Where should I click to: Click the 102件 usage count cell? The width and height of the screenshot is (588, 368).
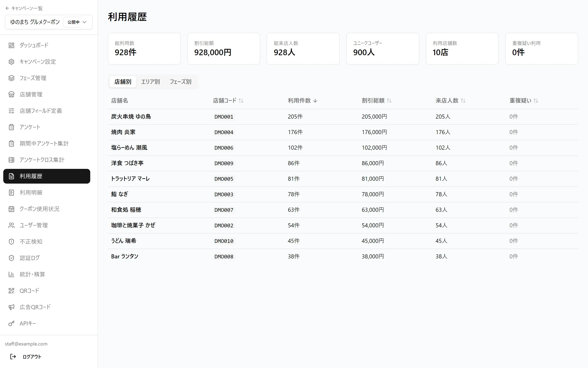[x=295, y=148]
